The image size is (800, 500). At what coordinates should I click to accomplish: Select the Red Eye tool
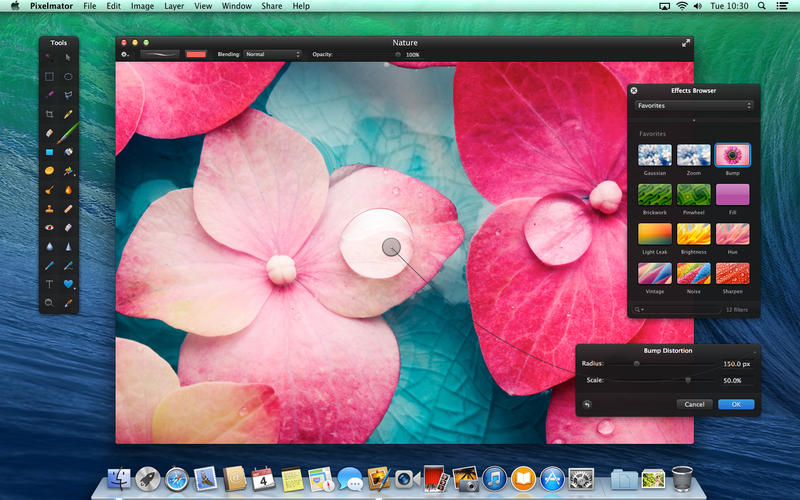point(49,227)
